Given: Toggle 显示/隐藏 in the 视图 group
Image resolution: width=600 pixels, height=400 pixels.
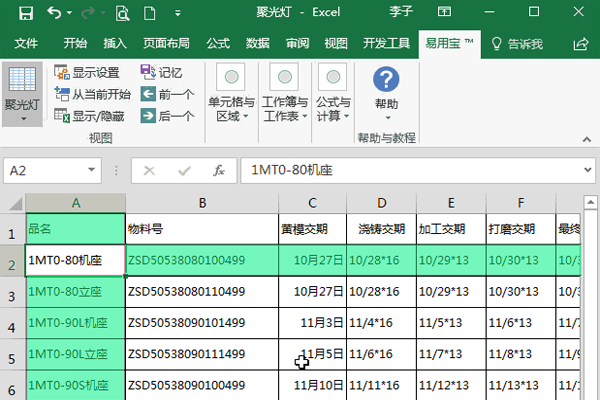Looking at the screenshot, I should coord(89,116).
